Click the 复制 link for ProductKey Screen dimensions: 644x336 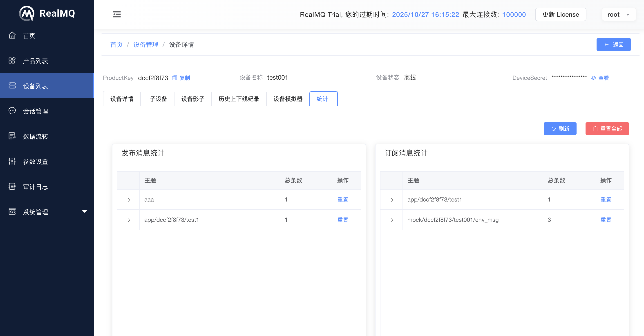pyautogui.click(x=185, y=78)
